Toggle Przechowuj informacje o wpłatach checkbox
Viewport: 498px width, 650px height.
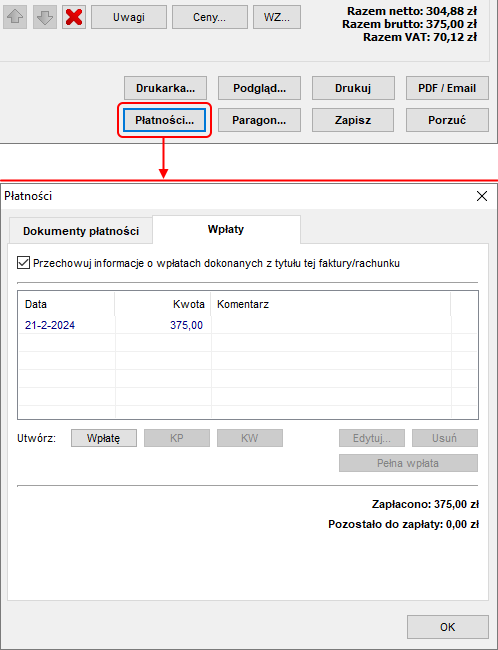(23, 263)
